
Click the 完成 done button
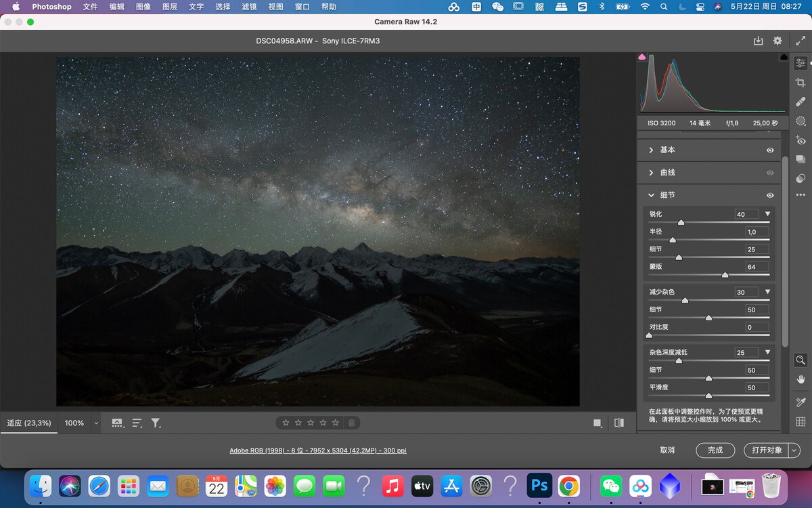point(715,450)
